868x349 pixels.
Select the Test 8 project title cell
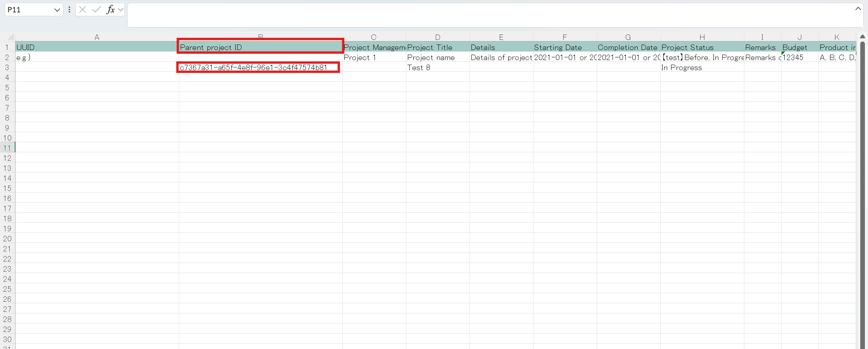pos(437,67)
